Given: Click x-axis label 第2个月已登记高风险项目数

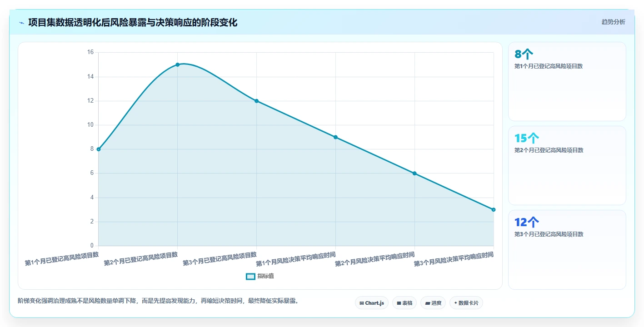Looking at the screenshot, I should point(141,258).
